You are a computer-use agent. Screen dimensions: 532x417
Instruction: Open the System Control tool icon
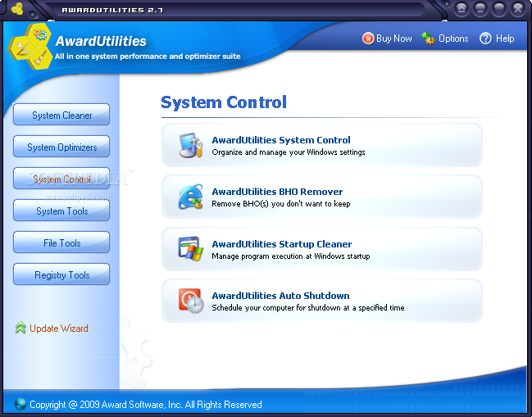coord(191,146)
